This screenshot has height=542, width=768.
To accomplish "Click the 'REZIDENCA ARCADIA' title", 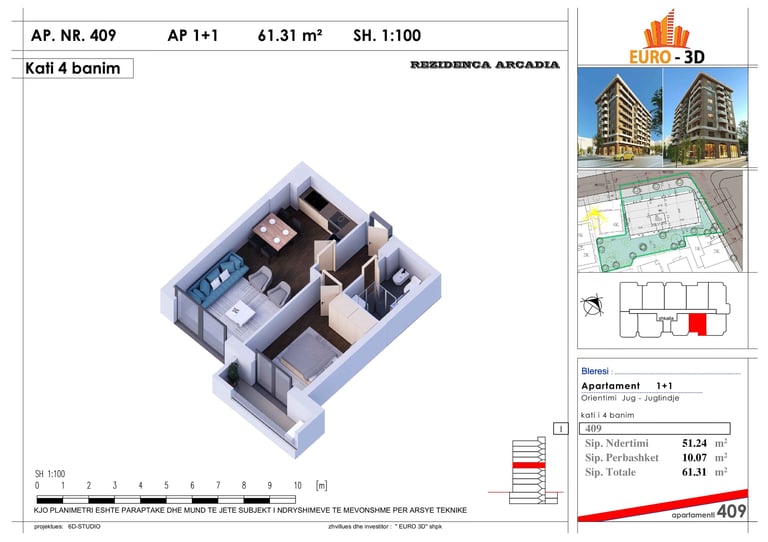I will [484, 65].
